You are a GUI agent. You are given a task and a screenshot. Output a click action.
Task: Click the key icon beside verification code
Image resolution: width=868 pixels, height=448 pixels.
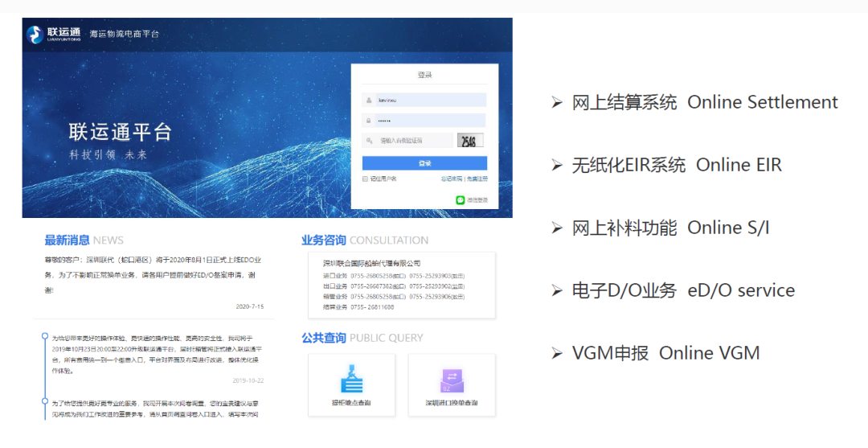tap(369, 141)
